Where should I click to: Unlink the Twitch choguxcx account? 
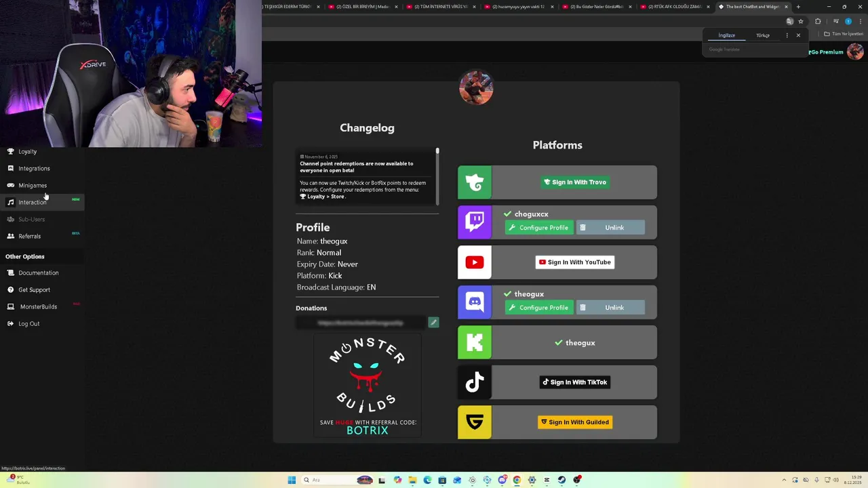610,228
